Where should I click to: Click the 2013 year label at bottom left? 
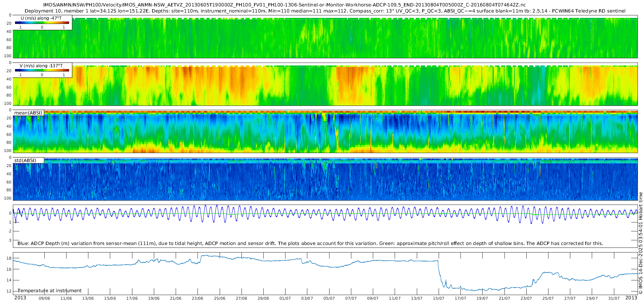point(20,298)
